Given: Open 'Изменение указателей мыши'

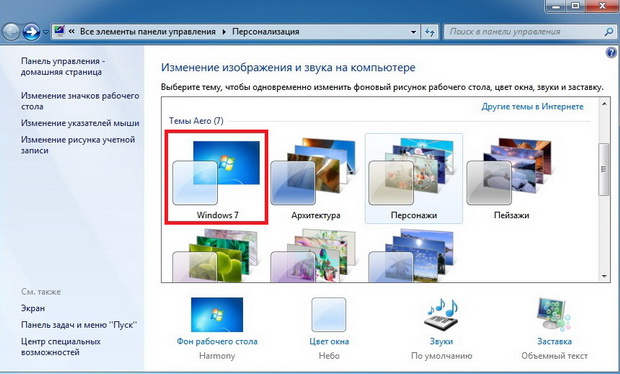Looking at the screenshot, I should click(80, 123).
